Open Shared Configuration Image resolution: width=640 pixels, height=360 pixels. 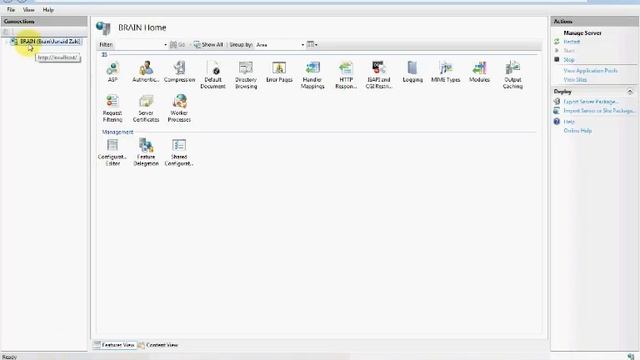[179, 152]
